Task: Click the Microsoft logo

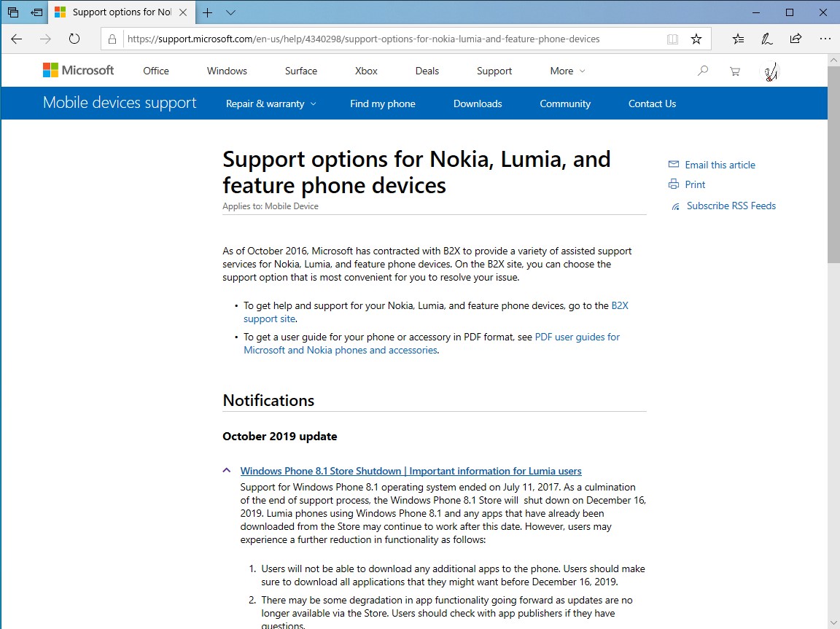Action: point(79,71)
